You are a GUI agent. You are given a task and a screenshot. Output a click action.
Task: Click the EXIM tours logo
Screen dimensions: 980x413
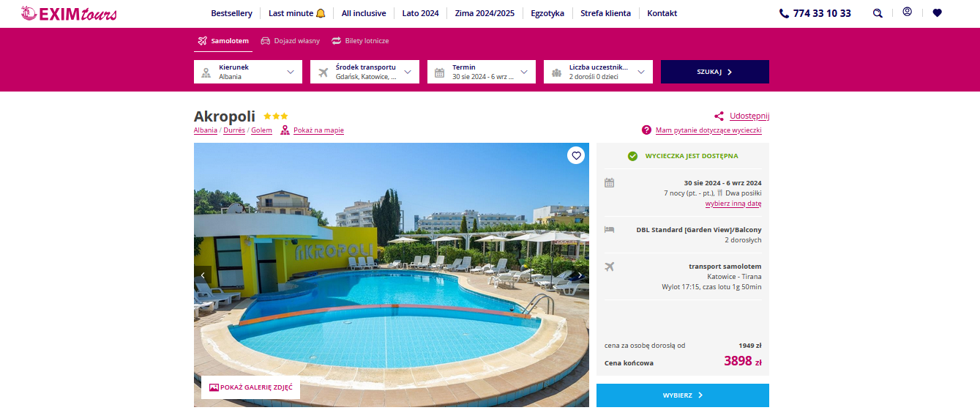click(69, 13)
